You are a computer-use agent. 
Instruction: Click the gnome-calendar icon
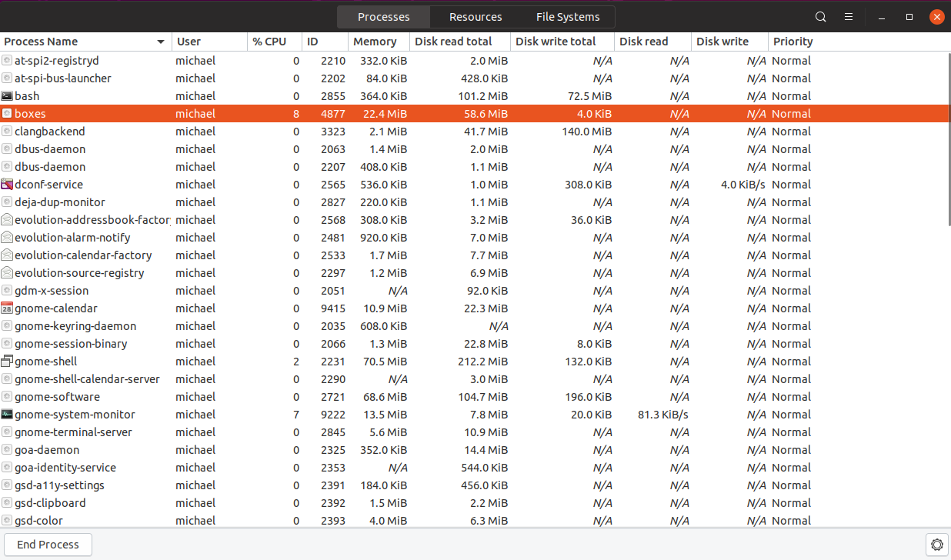(7, 308)
